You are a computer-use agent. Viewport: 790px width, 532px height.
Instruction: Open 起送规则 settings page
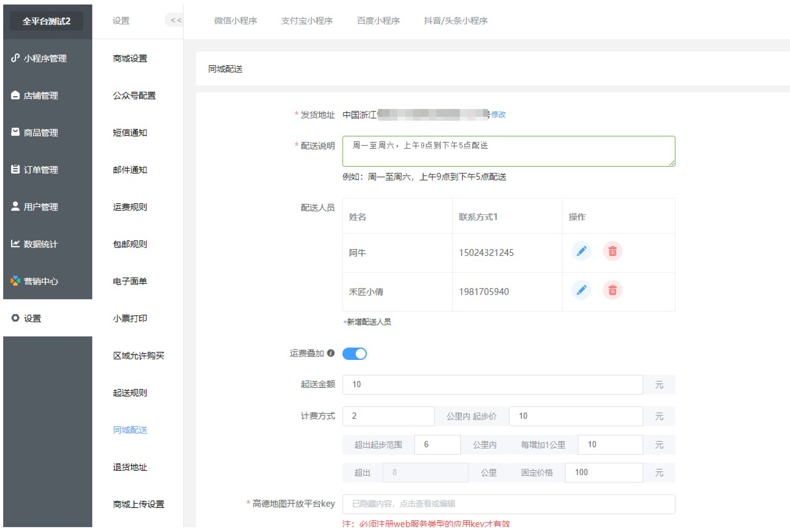[130, 393]
